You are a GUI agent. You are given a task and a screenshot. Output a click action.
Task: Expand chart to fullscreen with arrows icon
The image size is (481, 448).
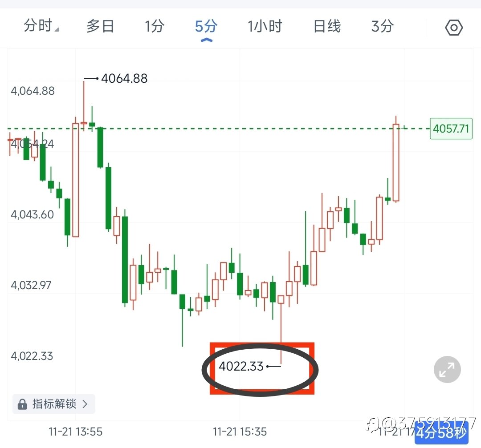click(x=447, y=369)
